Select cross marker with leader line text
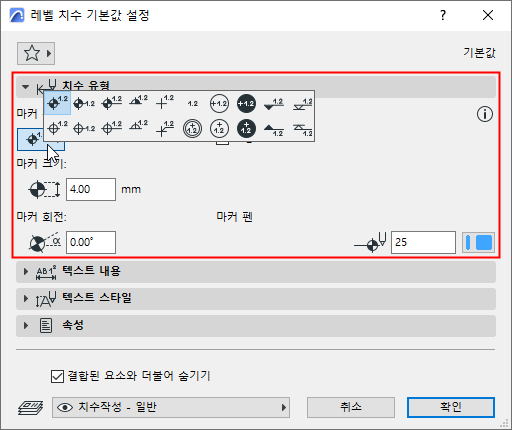Image resolution: width=512 pixels, height=430 pixels. point(165,128)
